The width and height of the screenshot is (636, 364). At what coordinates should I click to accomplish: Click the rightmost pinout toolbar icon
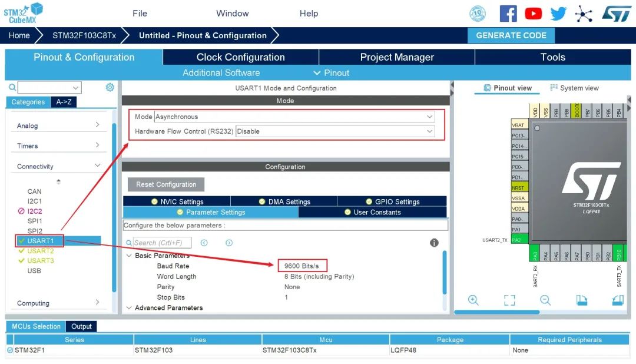click(x=618, y=300)
